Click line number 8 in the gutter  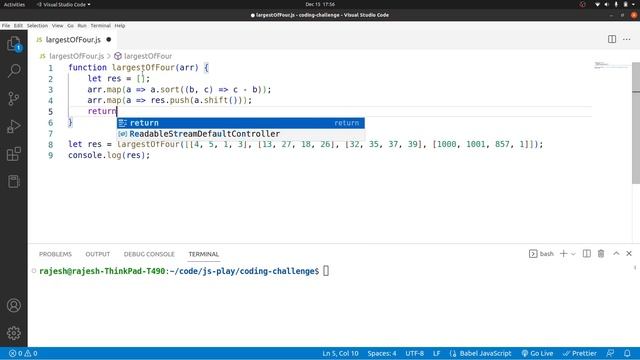tap(51, 144)
